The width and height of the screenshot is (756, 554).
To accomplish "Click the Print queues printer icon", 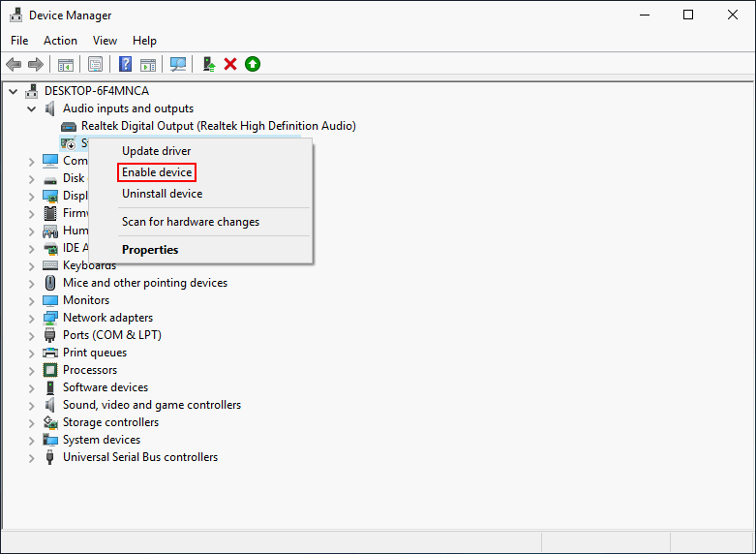I will pos(50,353).
